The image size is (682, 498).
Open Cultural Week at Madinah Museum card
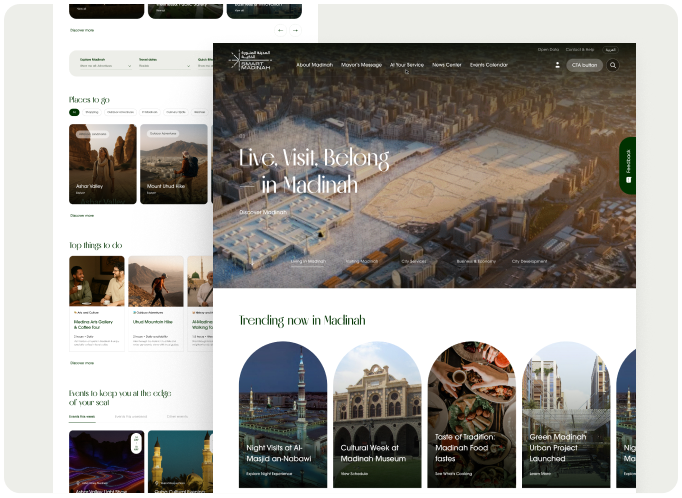[x=377, y=414]
